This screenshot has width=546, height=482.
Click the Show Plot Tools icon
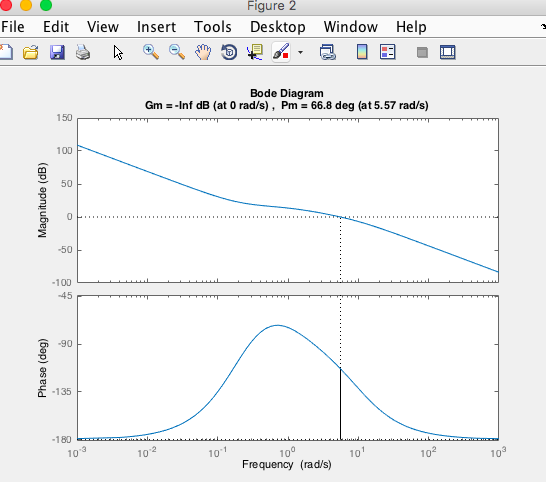pos(448,53)
